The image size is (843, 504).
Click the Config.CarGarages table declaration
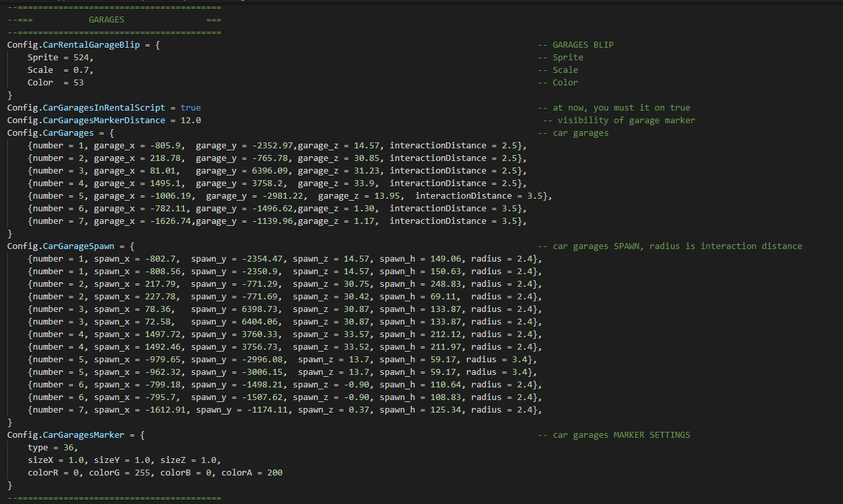(61, 132)
